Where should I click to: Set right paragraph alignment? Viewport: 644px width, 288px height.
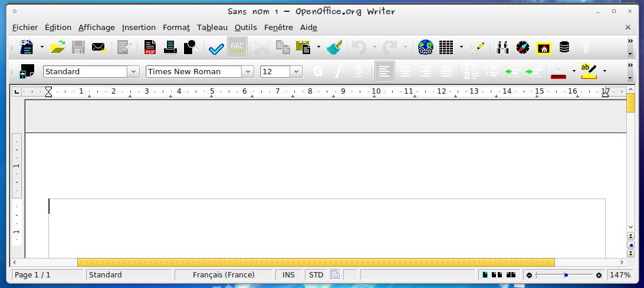click(426, 71)
